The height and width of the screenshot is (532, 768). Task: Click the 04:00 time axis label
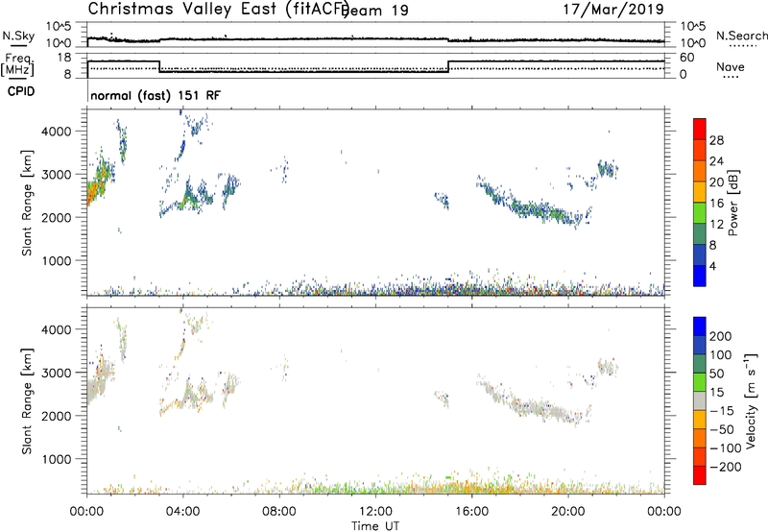tap(182, 512)
